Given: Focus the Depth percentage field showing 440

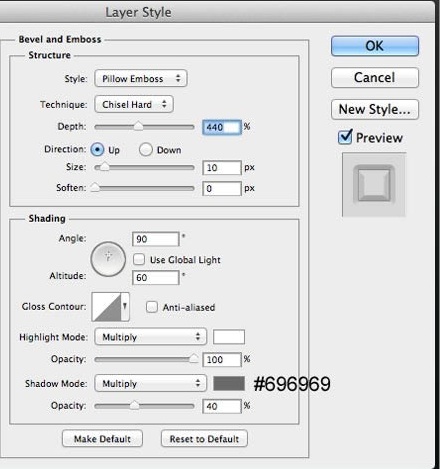Looking at the screenshot, I should tap(222, 127).
